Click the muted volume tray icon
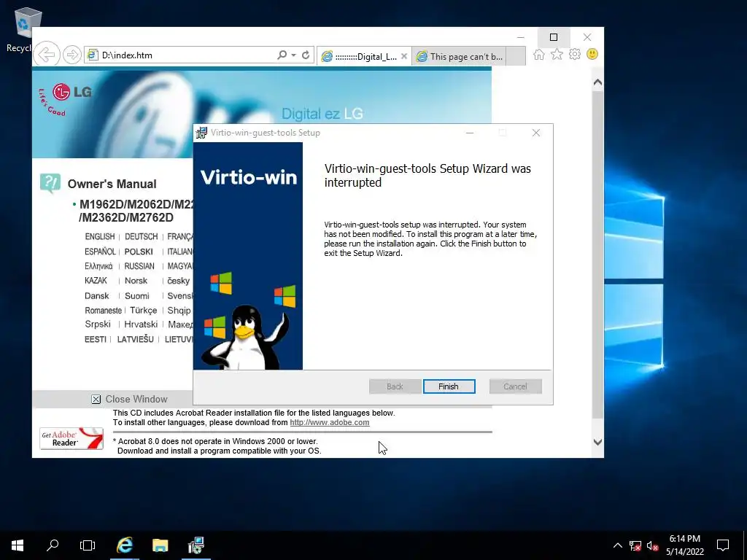This screenshot has height=560, width=747. point(652,545)
